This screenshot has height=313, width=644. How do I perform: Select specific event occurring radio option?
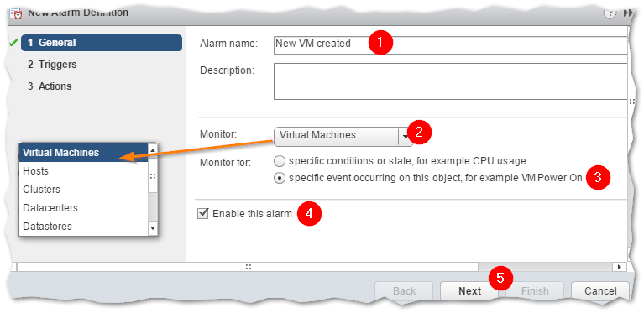[280, 179]
